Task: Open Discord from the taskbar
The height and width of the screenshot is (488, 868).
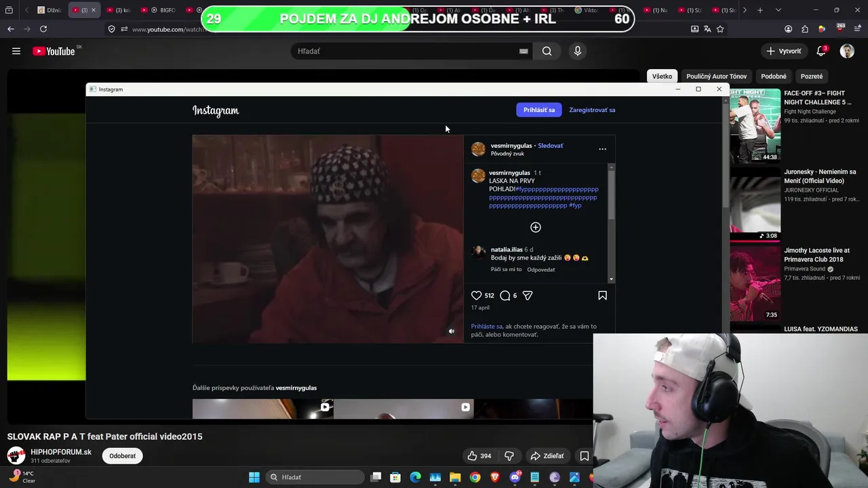Action: pyautogui.click(x=515, y=477)
